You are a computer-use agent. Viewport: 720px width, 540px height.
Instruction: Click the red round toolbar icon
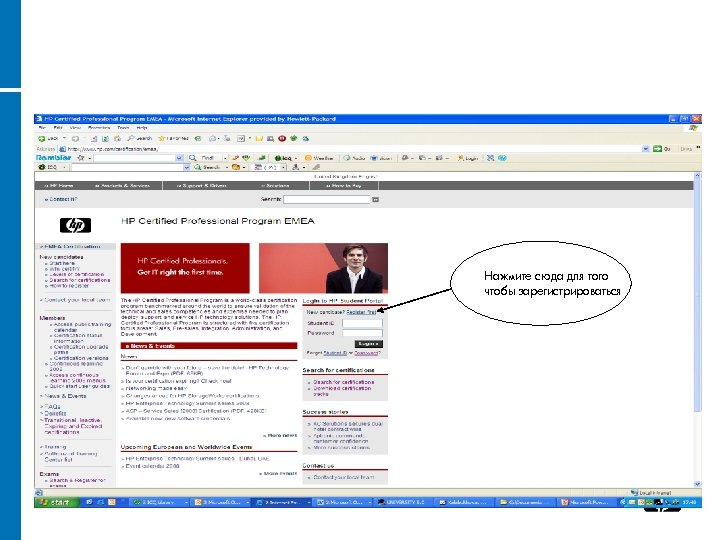point(282,138)
